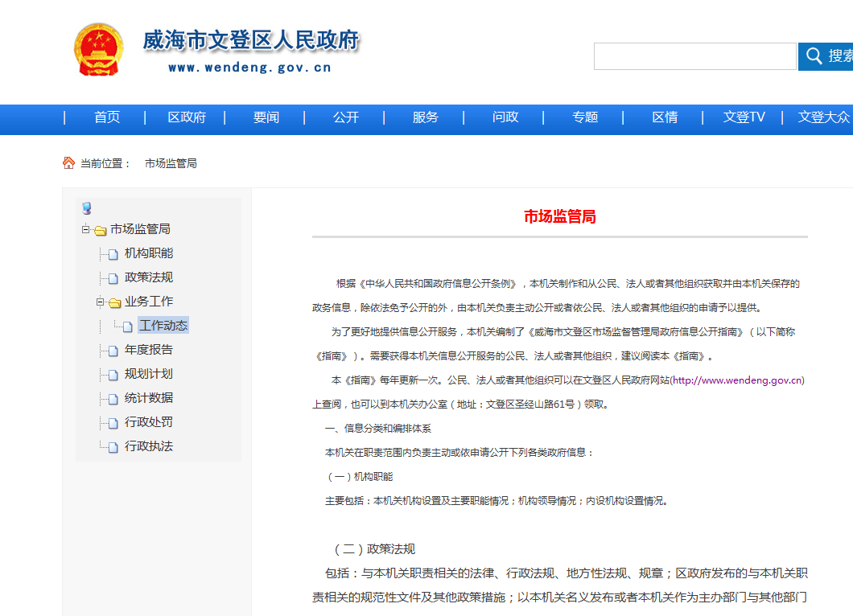
Task: Click the page icon beside 年度报告
Action: click(113, 351)
